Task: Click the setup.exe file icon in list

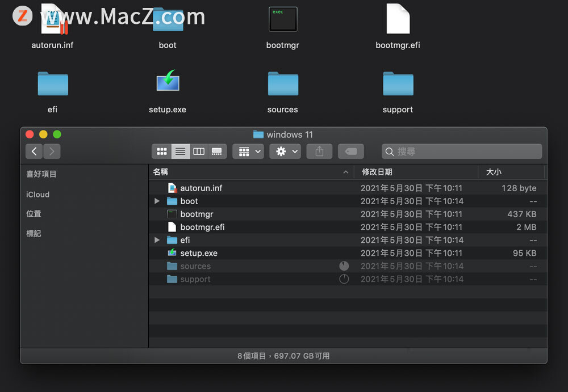Action: pyautogui.click(x=172, y=252)
